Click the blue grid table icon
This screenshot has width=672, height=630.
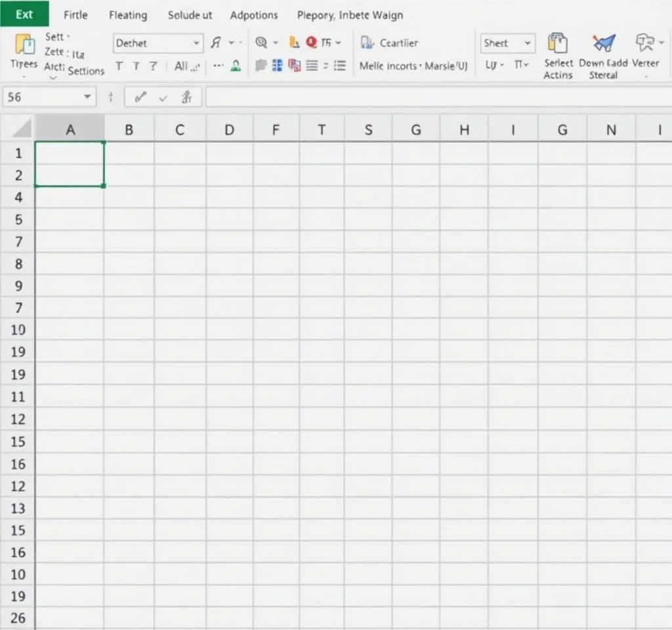click(277, 65)
